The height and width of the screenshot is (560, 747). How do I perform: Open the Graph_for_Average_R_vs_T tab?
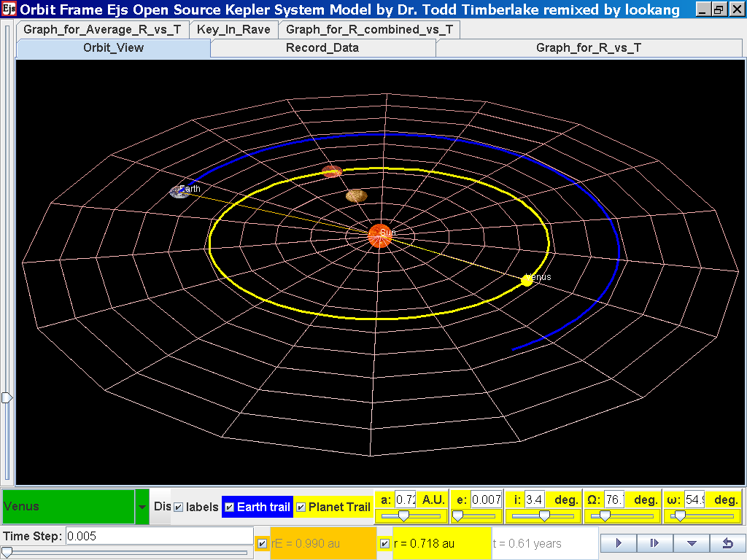(102, 30)
